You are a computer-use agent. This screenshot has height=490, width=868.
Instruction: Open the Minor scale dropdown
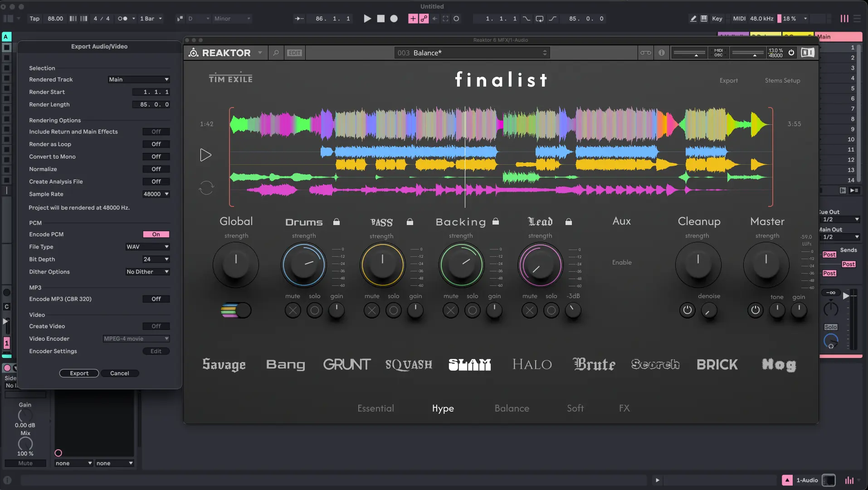232,19
